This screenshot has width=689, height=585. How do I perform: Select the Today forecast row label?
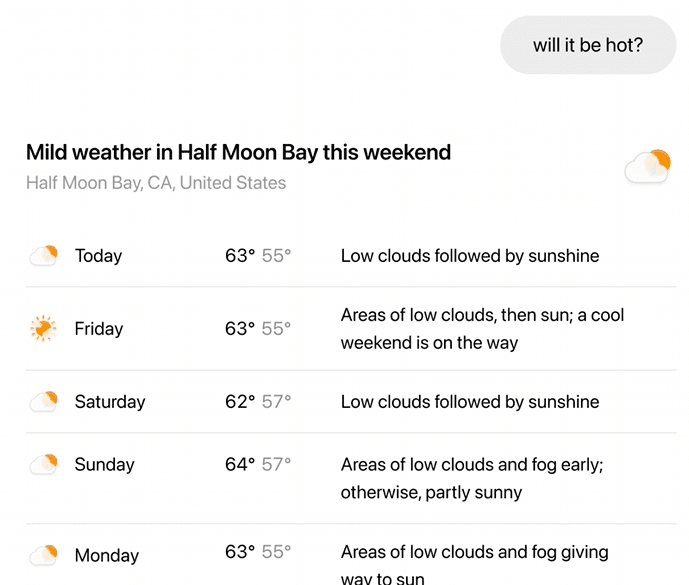pos(98,256)
